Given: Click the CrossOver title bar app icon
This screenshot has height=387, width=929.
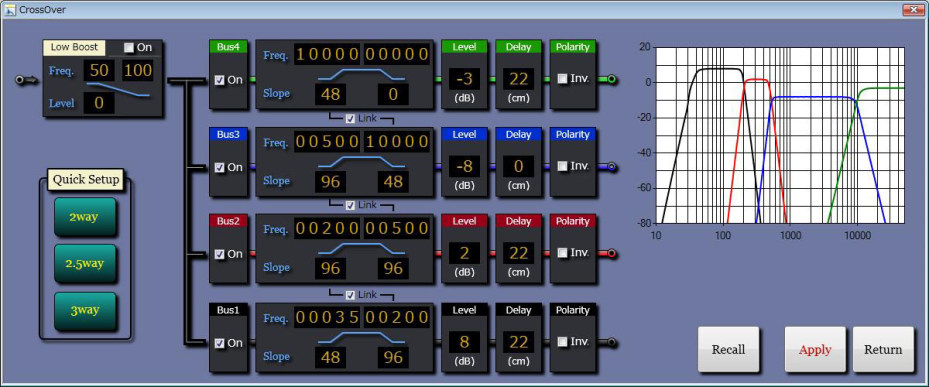Looking at the screenshot, I should [10, 9].
